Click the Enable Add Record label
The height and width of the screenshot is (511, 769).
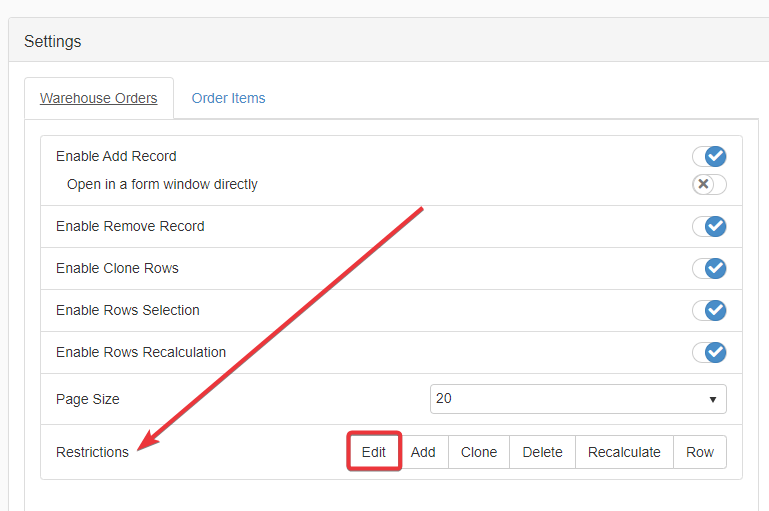click(116, 156)
